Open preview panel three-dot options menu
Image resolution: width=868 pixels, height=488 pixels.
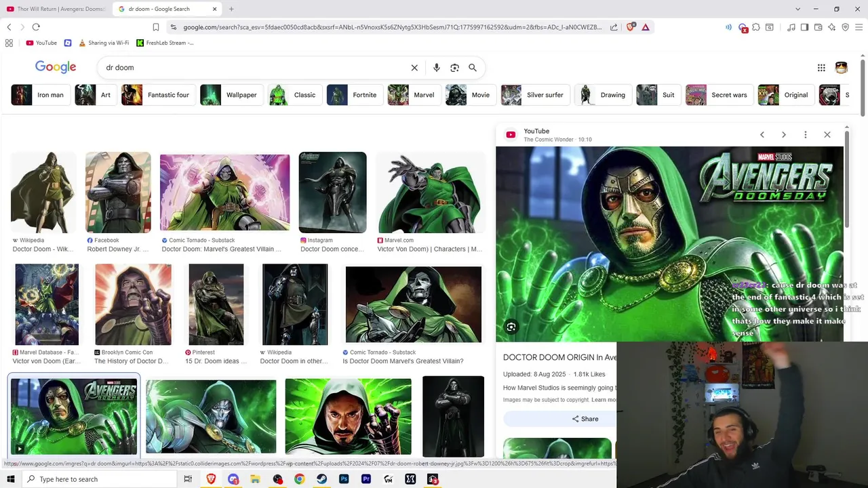click(806, 135)
